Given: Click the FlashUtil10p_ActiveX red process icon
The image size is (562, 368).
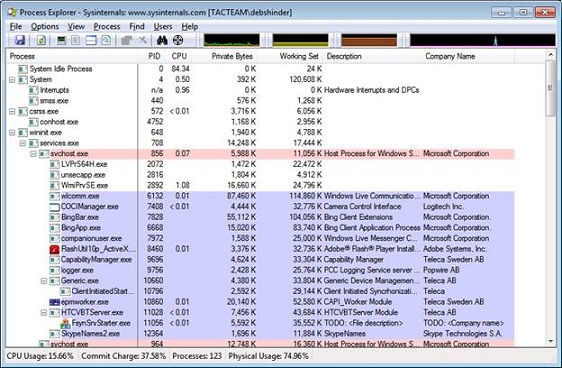Looking at the screenshot, I should [x=54, y=249].
